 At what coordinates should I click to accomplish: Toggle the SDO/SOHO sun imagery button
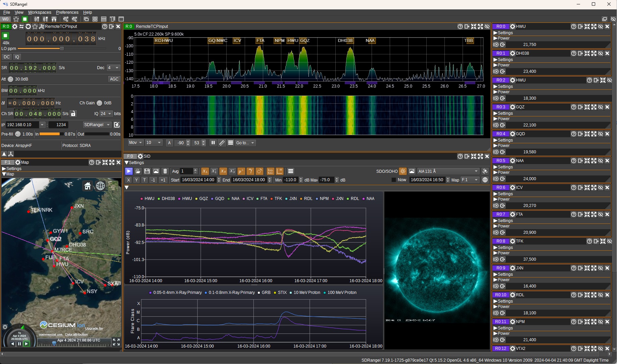[403, 171]
